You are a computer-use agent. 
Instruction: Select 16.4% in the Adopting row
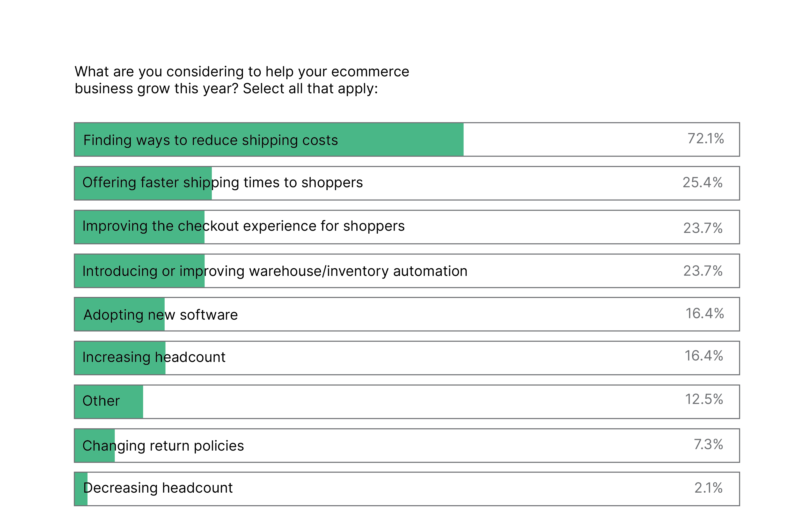click(x=704, y=314)
